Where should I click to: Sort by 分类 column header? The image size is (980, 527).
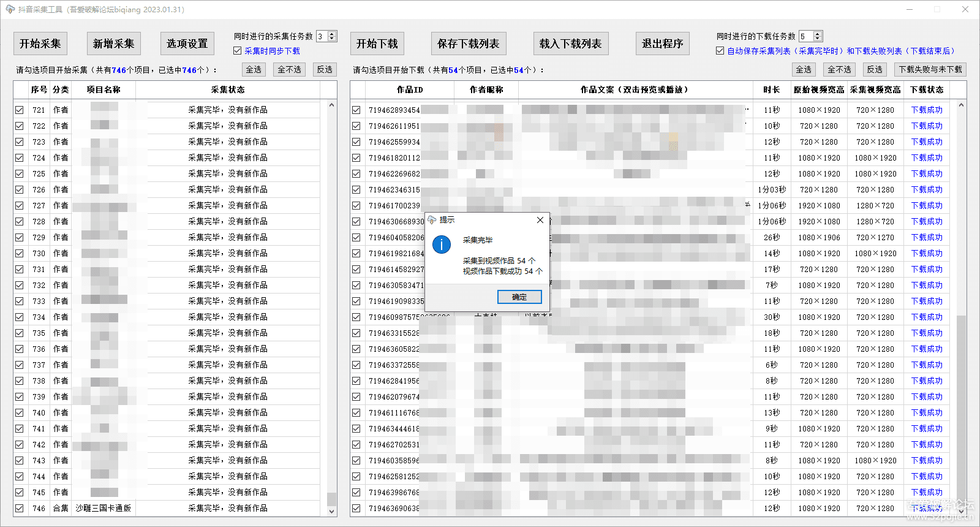click(61, 89)
